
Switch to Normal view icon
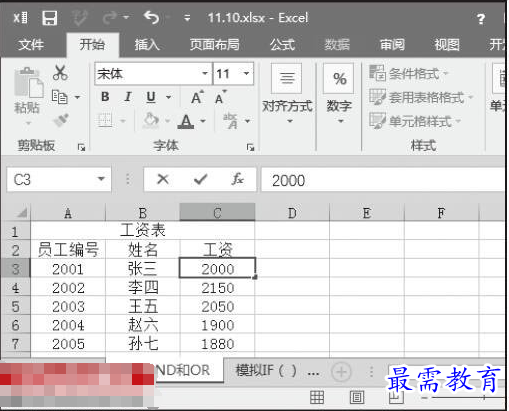point(317,397)
